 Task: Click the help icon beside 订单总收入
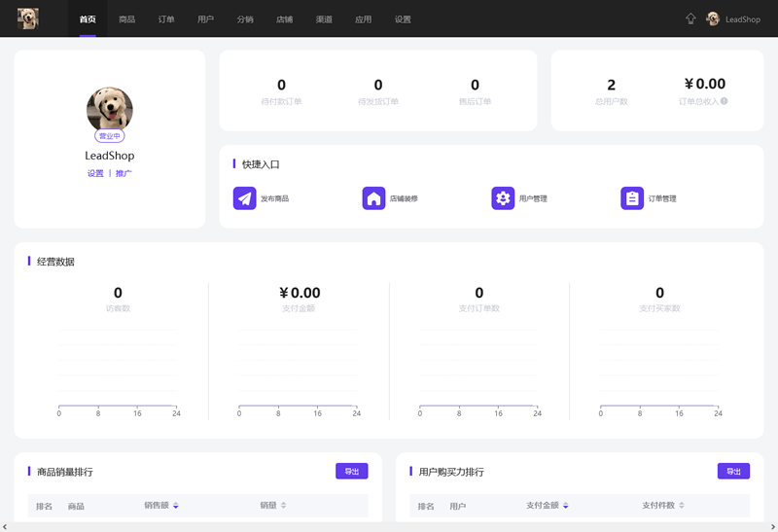click(724, 101)
